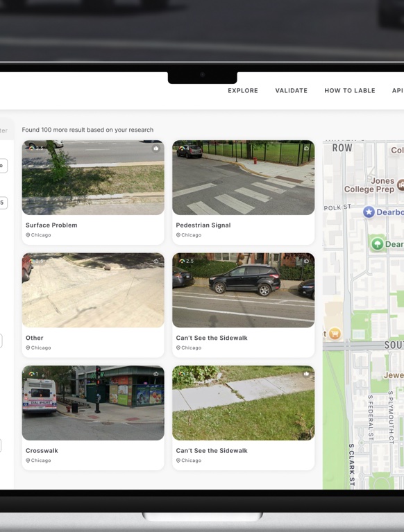The image size is (404, 532).
Task: Click thumbs-up on the Pedestrian Signal image
Action: tap(306, 148)
